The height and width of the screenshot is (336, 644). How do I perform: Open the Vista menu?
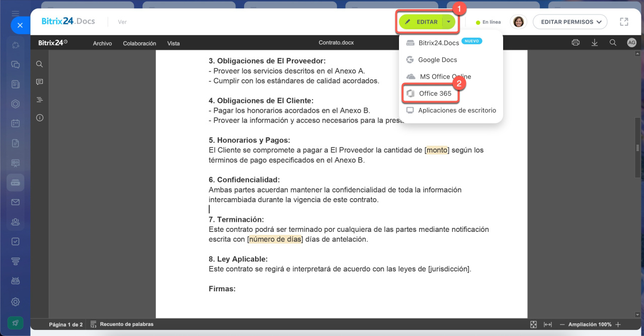(174, 43)
